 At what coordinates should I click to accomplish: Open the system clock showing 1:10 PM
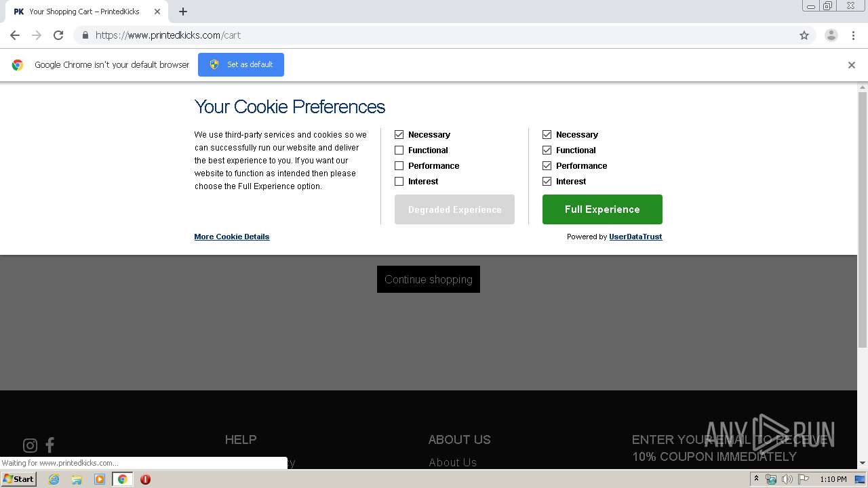click(833, 479)
